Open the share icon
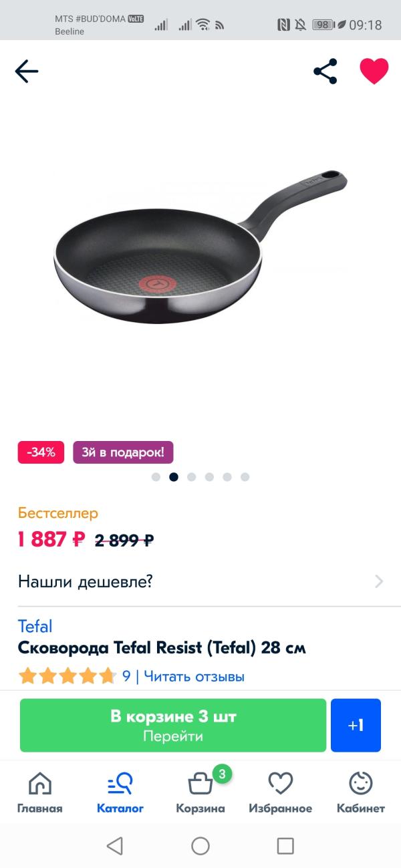The width and height of the screenshot is (401, 868). 325,71
